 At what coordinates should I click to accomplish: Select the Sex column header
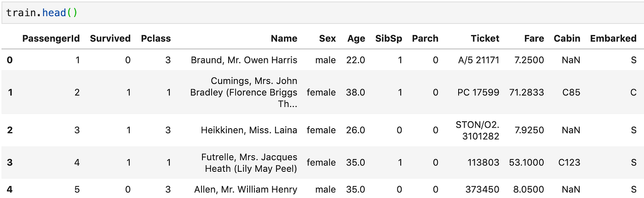point(328,39)
